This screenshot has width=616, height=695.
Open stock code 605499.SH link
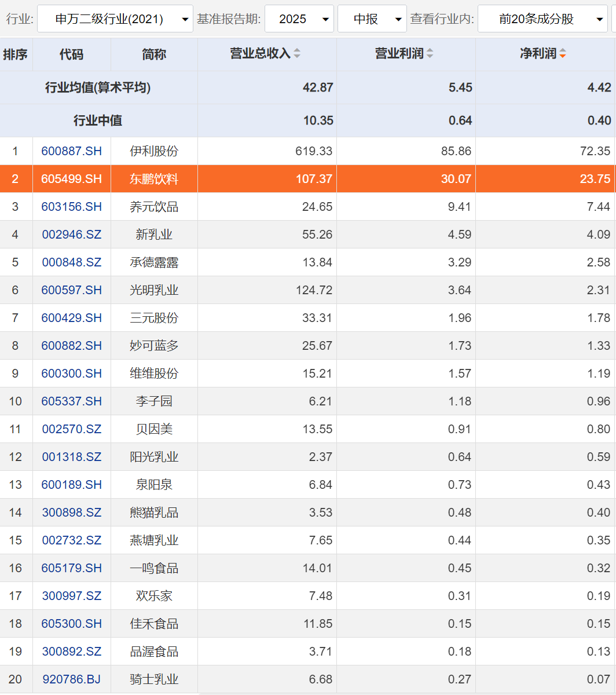[x=72, y=179]
